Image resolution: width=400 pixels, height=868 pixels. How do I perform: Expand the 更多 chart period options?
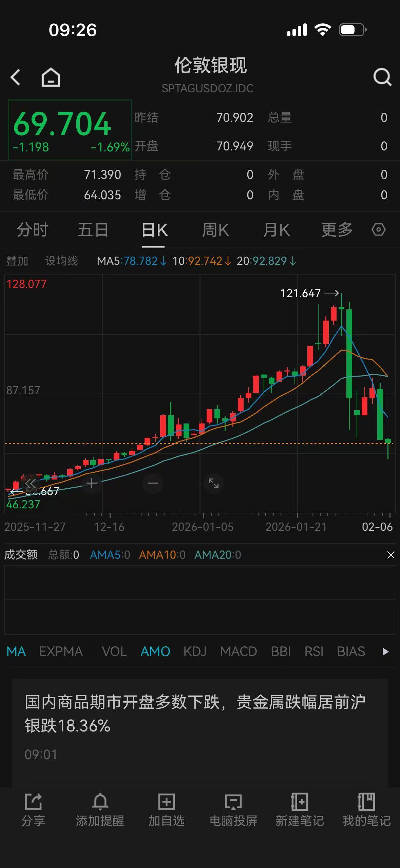tap(337, 230)
